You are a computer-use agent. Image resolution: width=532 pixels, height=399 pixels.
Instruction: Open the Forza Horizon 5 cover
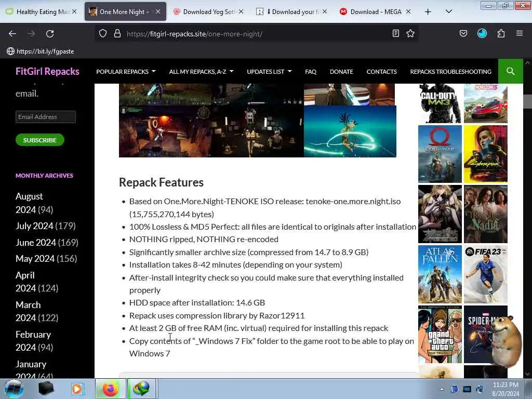tap(486, 103)
